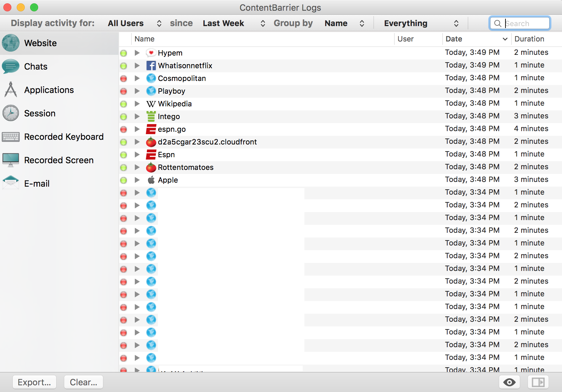Click the ESPN favicon beside espn.go
This screenshot has height=392, width=562.
[151, 129]
